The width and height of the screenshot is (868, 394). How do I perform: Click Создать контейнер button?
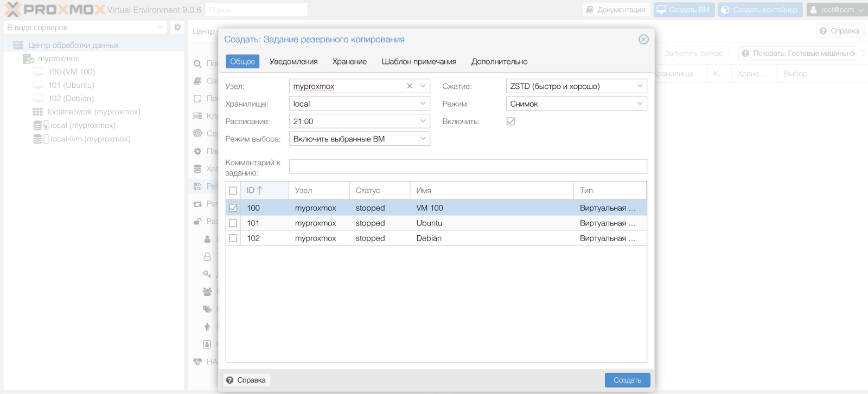click(x=760, y=10)
